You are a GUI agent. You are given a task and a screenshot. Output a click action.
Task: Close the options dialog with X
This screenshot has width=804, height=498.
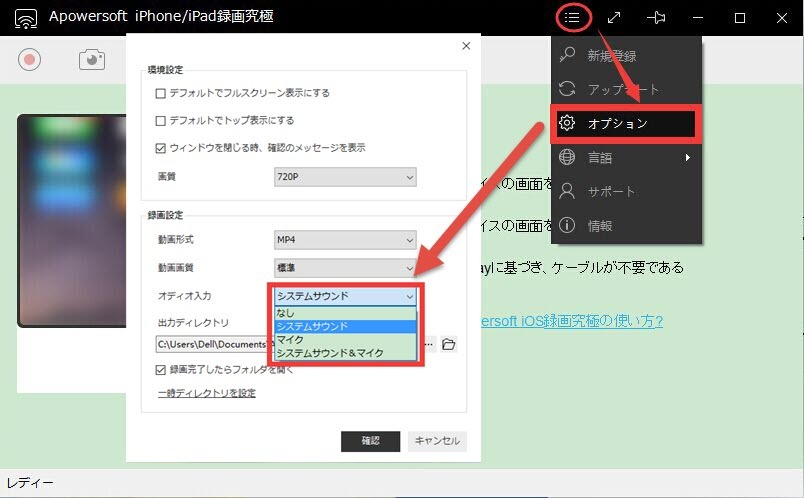(465, 46)
